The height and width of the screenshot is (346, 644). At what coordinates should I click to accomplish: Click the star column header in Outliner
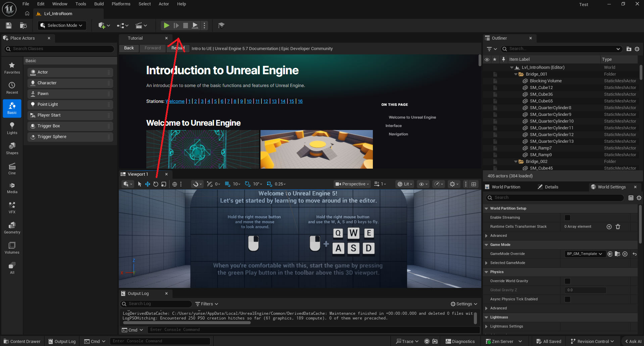coord(495,59)
